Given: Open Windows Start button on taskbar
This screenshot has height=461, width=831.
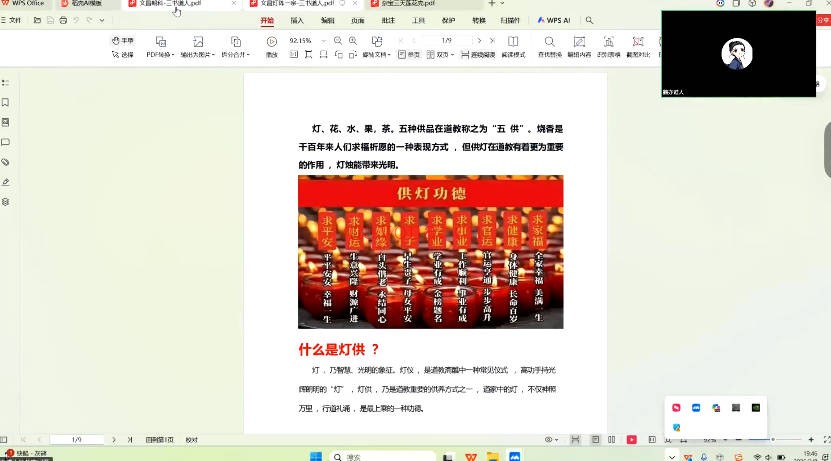Looking at the screenshot, I should pyautogui.click(x=316, y=456).
